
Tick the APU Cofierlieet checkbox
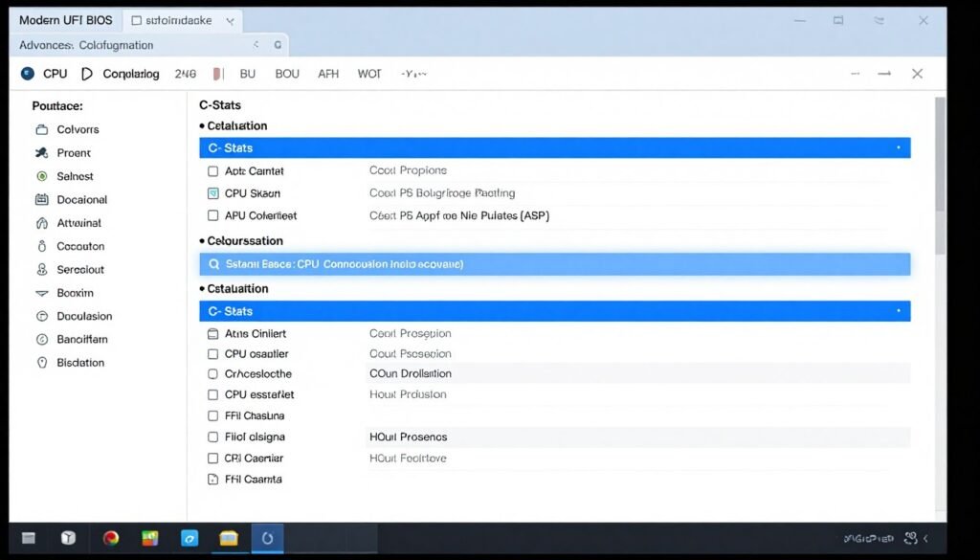pyautogui.click(x=213, y=216)
